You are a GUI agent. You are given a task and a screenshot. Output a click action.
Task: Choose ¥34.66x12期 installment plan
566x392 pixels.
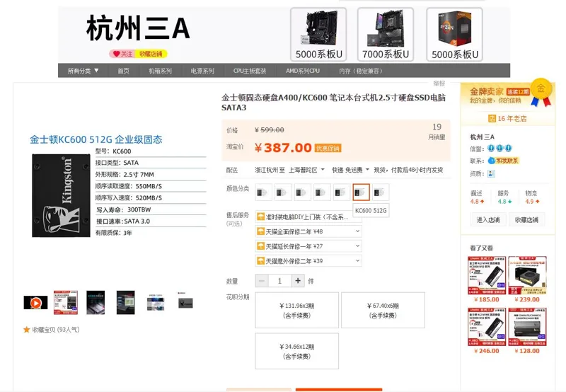click(x=296, y=351)
